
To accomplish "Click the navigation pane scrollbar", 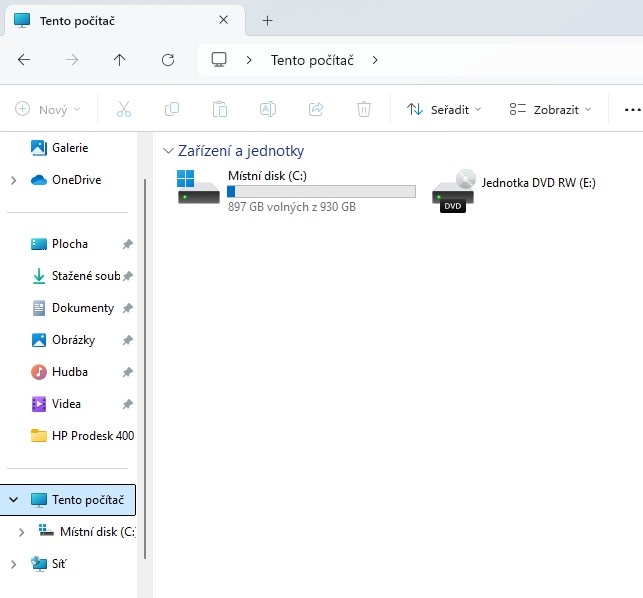I will [145, 369].
